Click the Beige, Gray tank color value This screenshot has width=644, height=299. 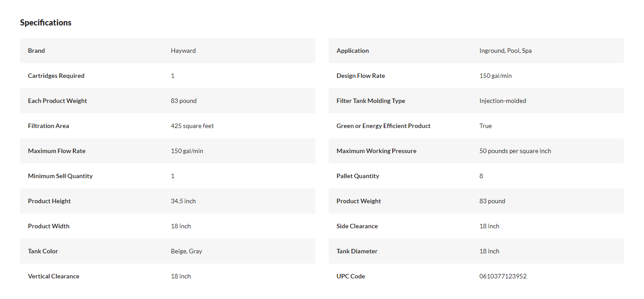186,251
